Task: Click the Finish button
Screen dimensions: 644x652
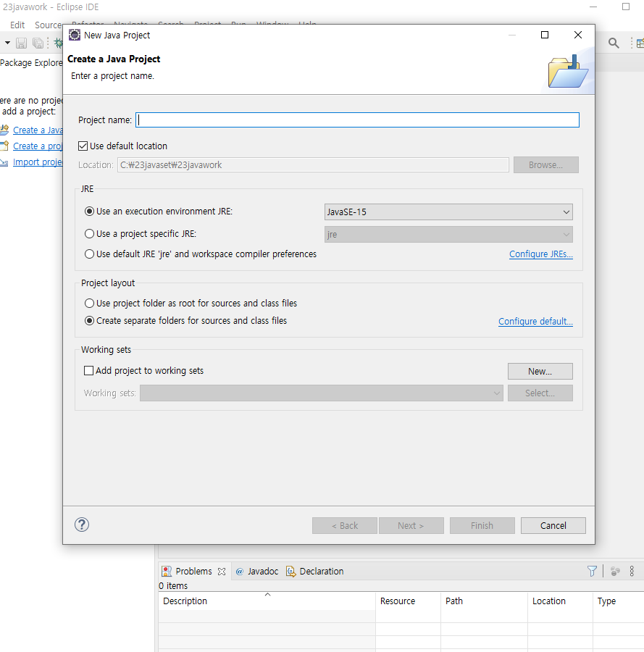Action: tap(482, 526)
